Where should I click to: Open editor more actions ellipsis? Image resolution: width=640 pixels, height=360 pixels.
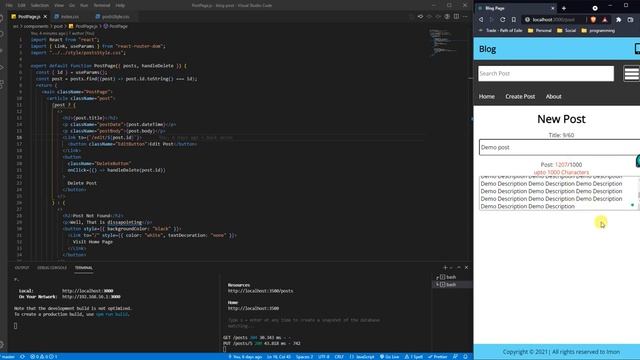click(465, 17)
